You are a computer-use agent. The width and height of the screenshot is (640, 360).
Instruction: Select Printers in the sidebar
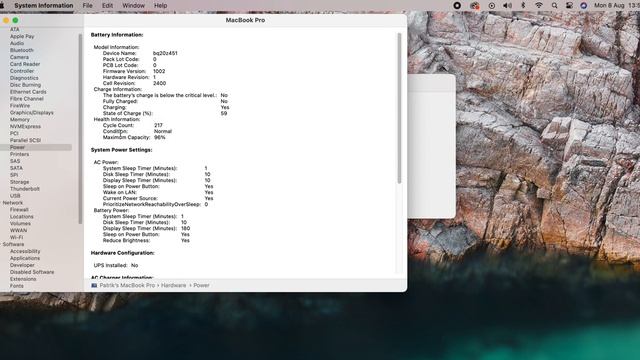click(x=19, y=154)
